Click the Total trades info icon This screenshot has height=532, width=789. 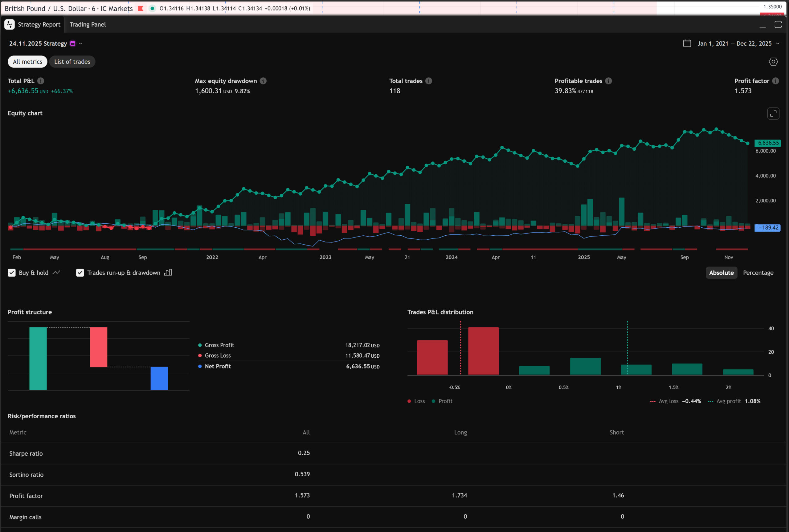click(429, 81)
